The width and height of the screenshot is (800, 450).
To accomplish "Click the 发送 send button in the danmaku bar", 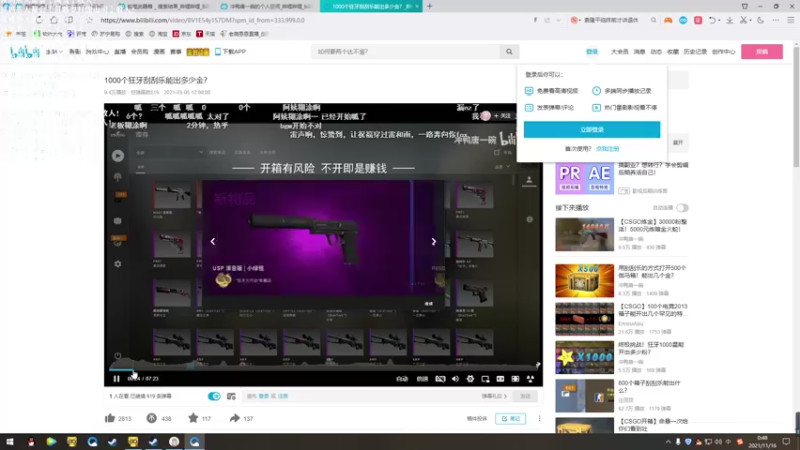I will (525, 396).
